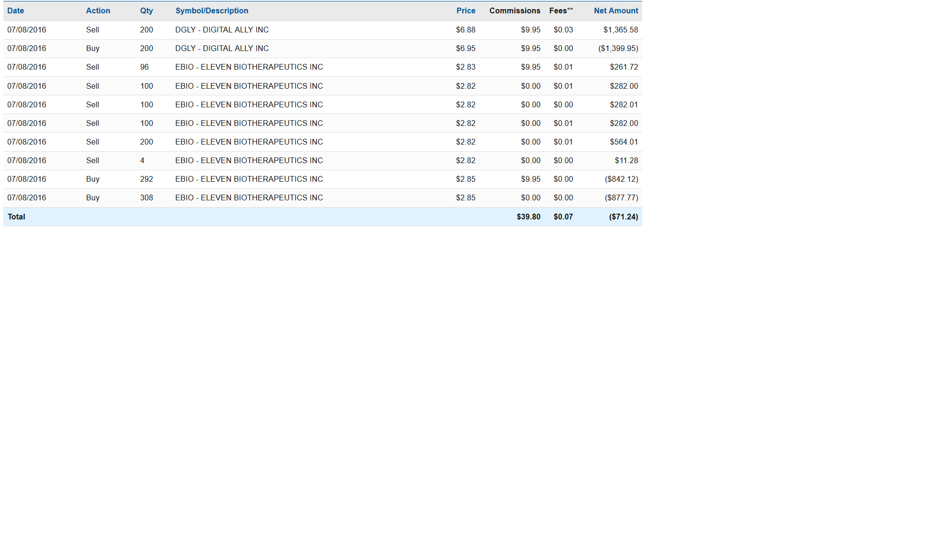Select the EBIO Buy row with Qty 292
Screen dimensions: 937x560
(249, 179)
